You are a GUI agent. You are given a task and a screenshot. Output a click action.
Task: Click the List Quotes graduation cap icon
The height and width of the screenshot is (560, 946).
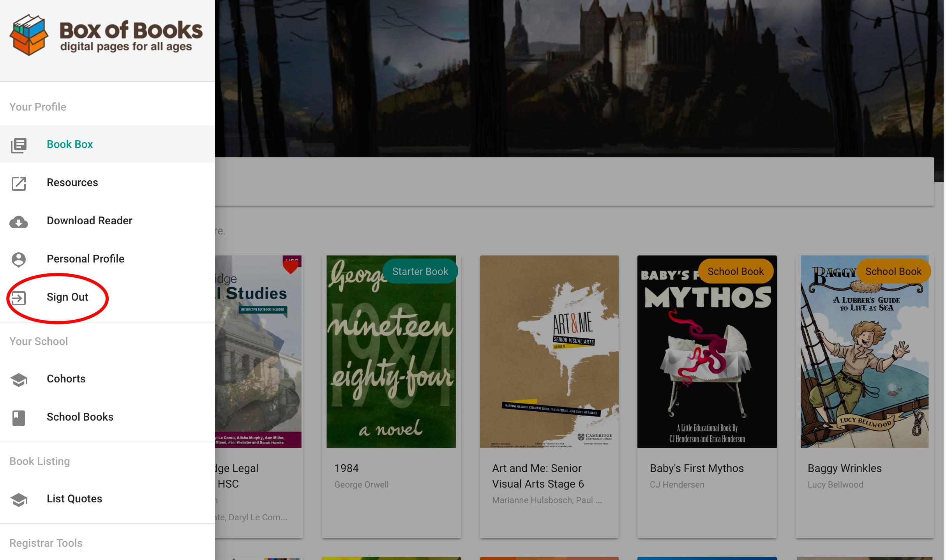point(19,500)
